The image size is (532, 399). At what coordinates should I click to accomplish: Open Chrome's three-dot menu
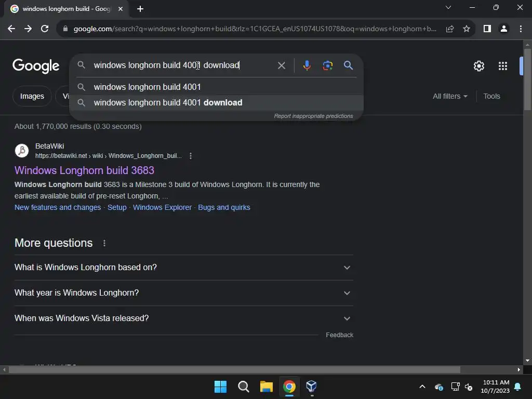[x=521, y=29]
